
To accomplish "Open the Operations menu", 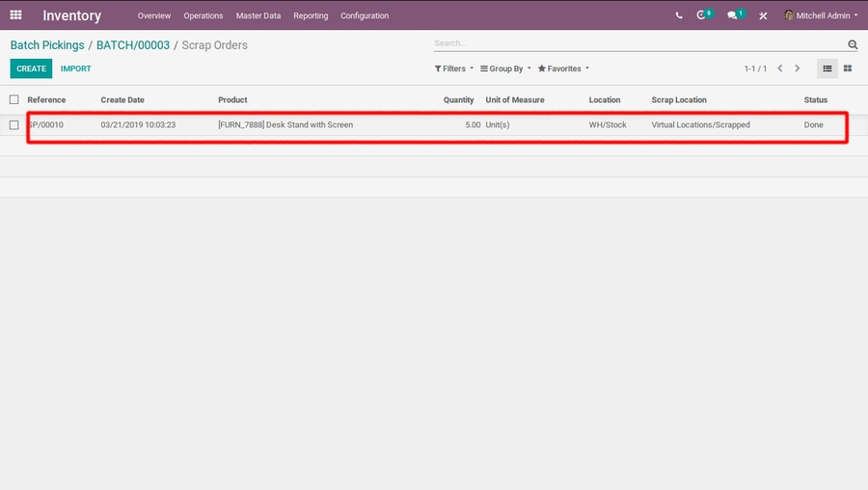I will [x=203, y=15].
